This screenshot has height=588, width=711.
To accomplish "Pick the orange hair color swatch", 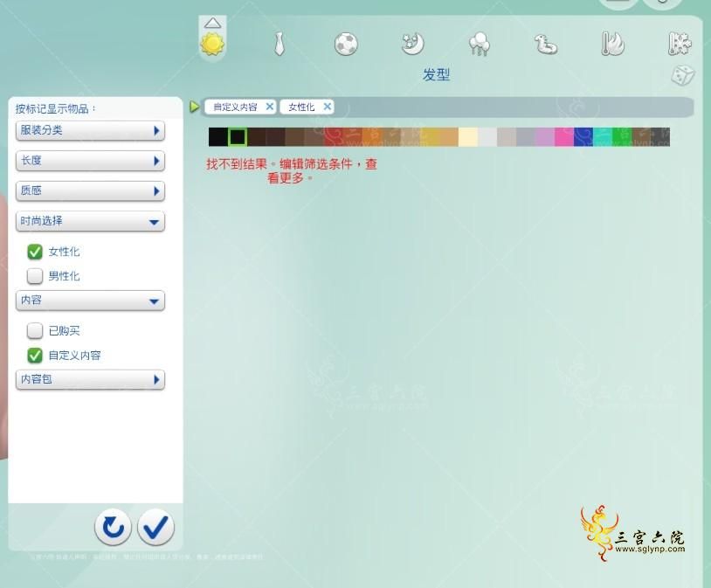I will (372, 137).
